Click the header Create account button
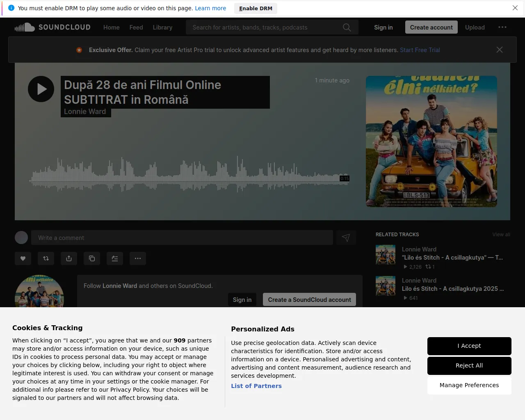This screenshot has width=525, height=420. click(x=431, y=27)
